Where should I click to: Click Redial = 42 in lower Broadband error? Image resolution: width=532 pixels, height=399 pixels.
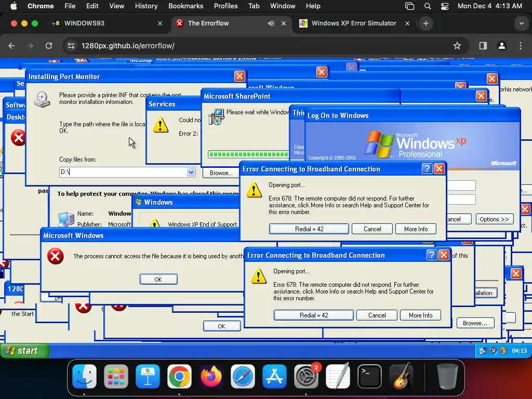pos(313,315)
